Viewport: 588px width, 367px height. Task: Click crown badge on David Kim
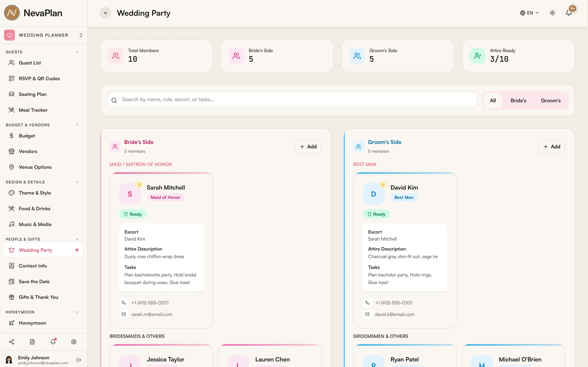pyautogui.click(x=383, y=185)
